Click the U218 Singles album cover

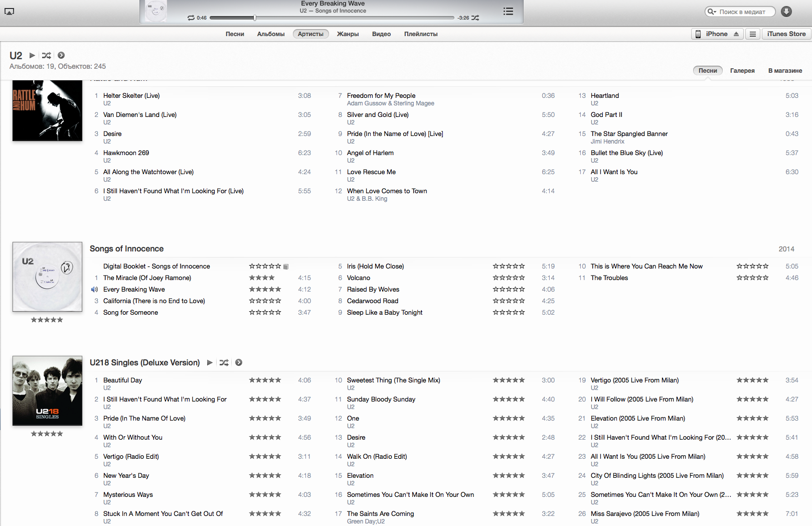click(47, 390)
